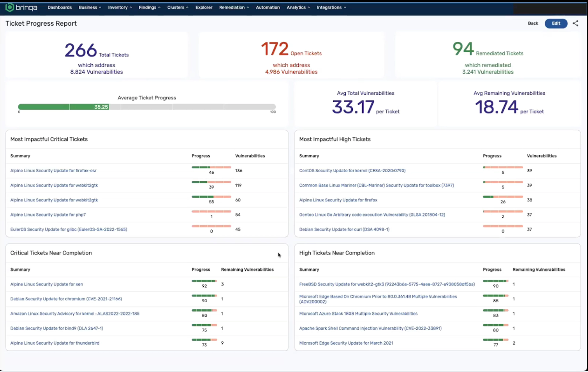
Task: Click the Back button
Action: point(533,23)
